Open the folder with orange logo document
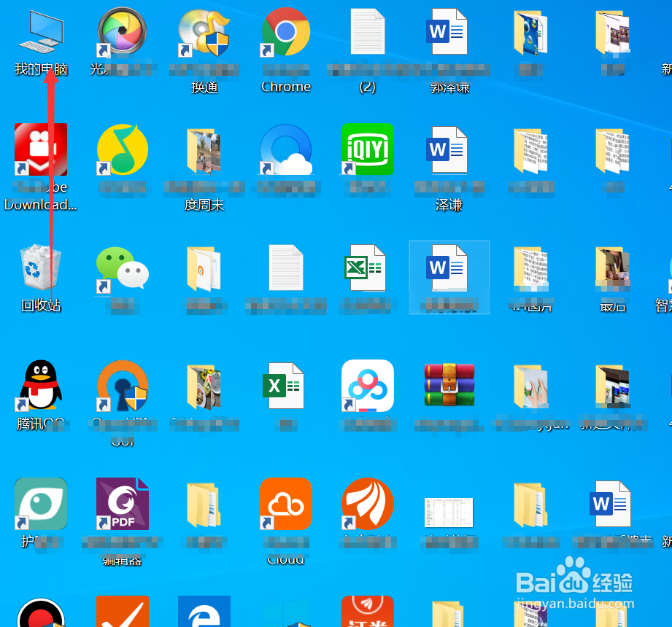The image size is (672, 627). 204,269
